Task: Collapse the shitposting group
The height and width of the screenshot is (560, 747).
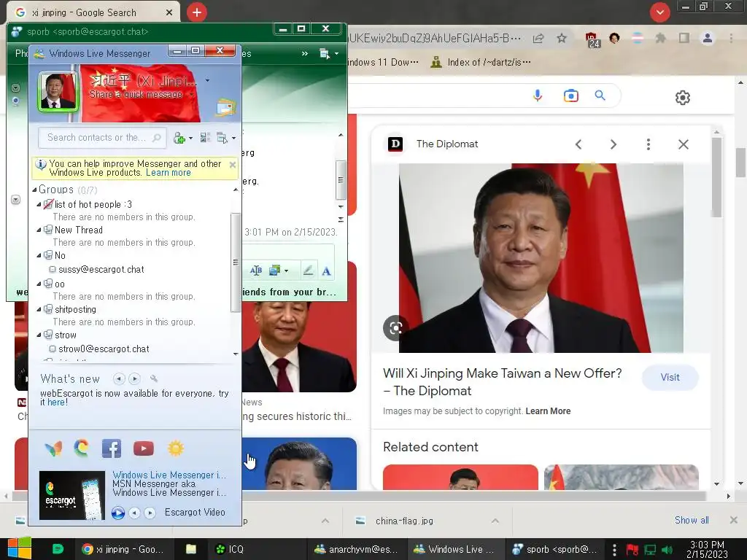Action: [x=39, y=309]
